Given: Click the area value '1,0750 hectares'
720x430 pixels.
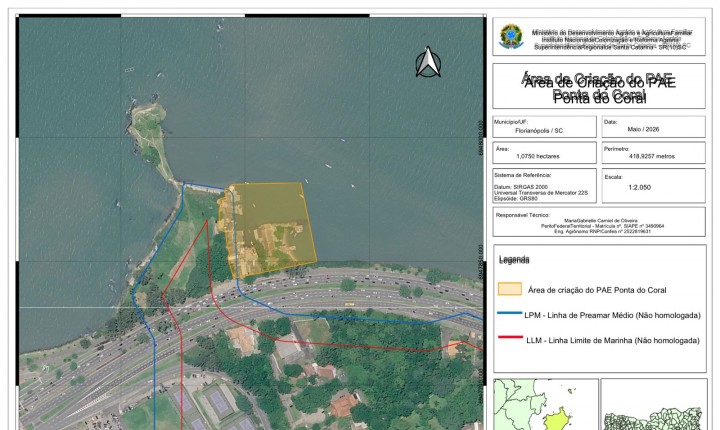Looking at the screenshot, I should [538, 156].
